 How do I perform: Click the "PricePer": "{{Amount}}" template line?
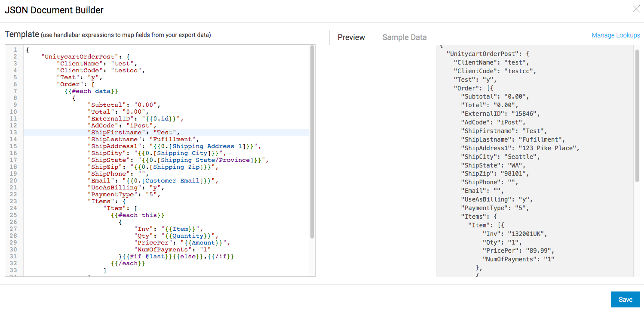(x=182, y=243)
